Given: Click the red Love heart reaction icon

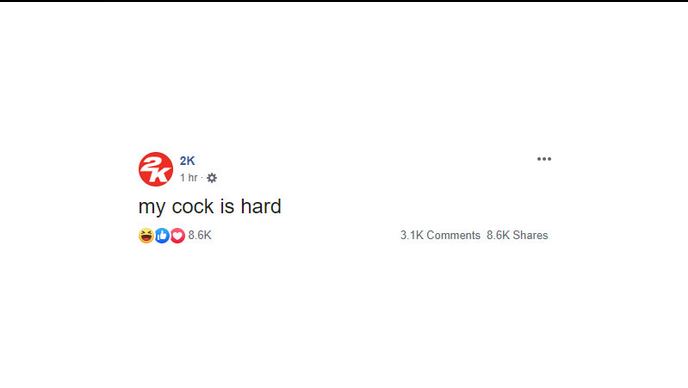Looking at the screenshot, I should (177, 236).
